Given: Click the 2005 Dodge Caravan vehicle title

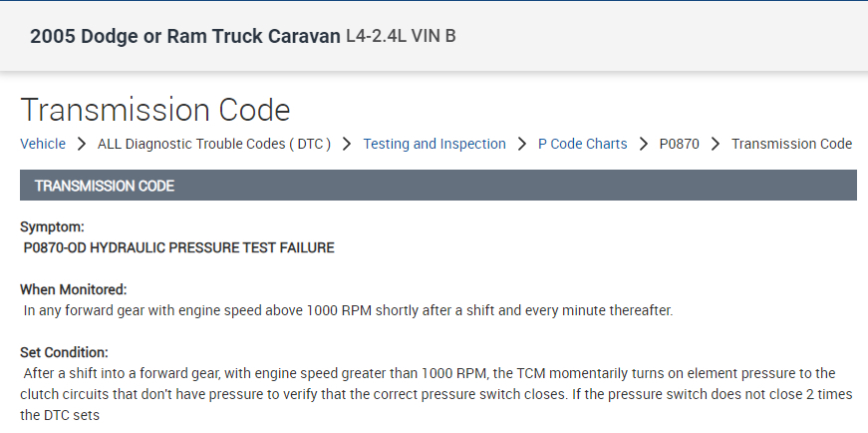Looking at the screenshot, I should tap(184, 37).
